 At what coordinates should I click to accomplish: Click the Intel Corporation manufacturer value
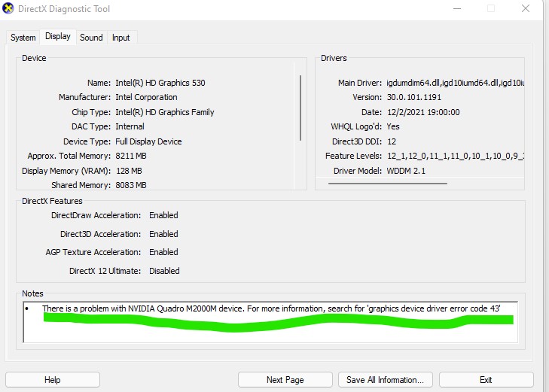pyautogui.click(x=146, y=97)
